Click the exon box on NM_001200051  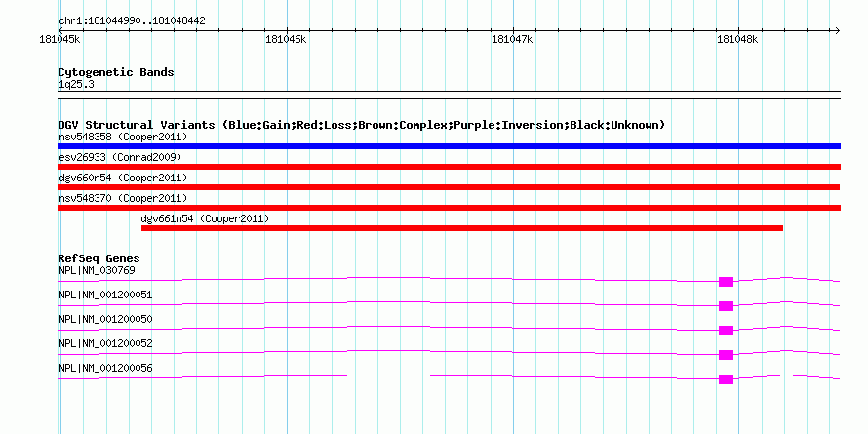point(726,306)
